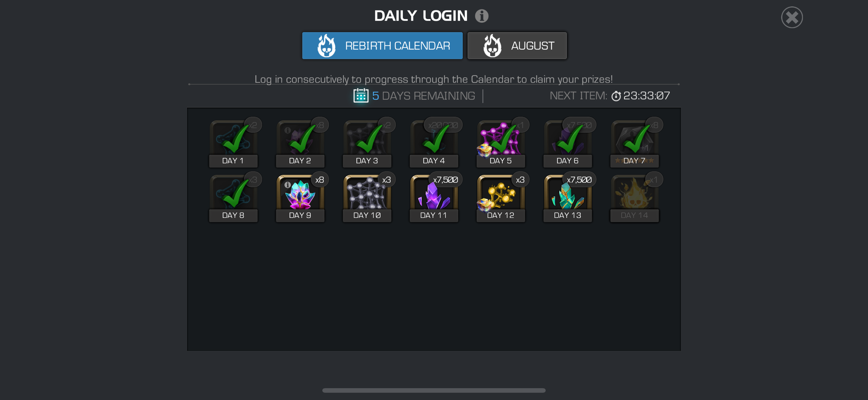Tap the info icon on Day 9 reward
This screenshot has height=400, width=868.
288,185
